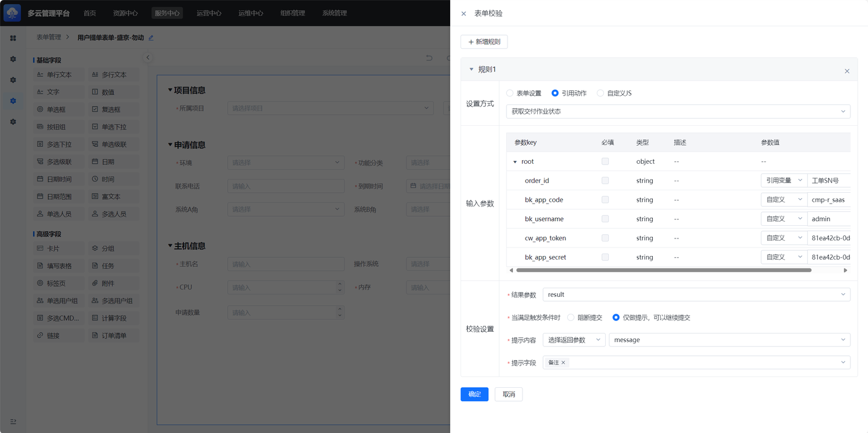The image size is (868, 433).
Task: Open 系统管理 in top navigation
Action: pos(335,13)
